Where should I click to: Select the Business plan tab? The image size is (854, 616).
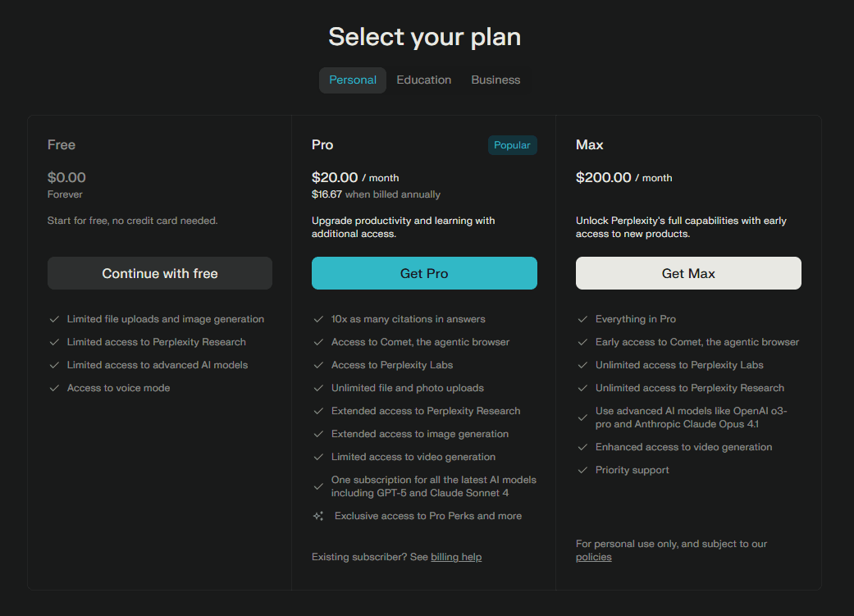496,80
